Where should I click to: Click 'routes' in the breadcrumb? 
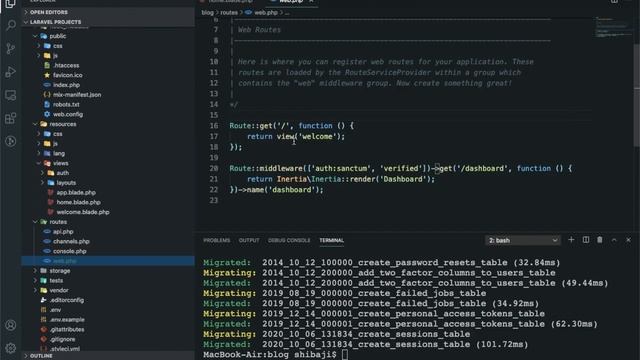pos(229,13)
